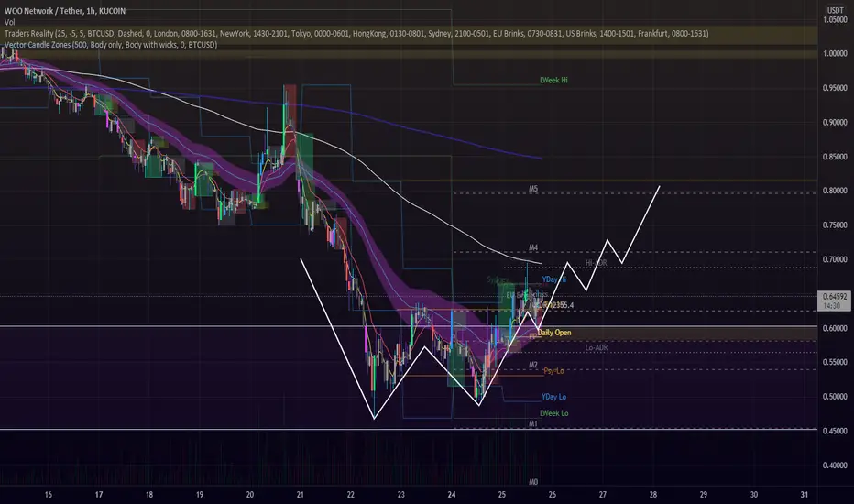Click the 0.95000 price axis label
The image size is (854, 504).
(x=835, y=88)
